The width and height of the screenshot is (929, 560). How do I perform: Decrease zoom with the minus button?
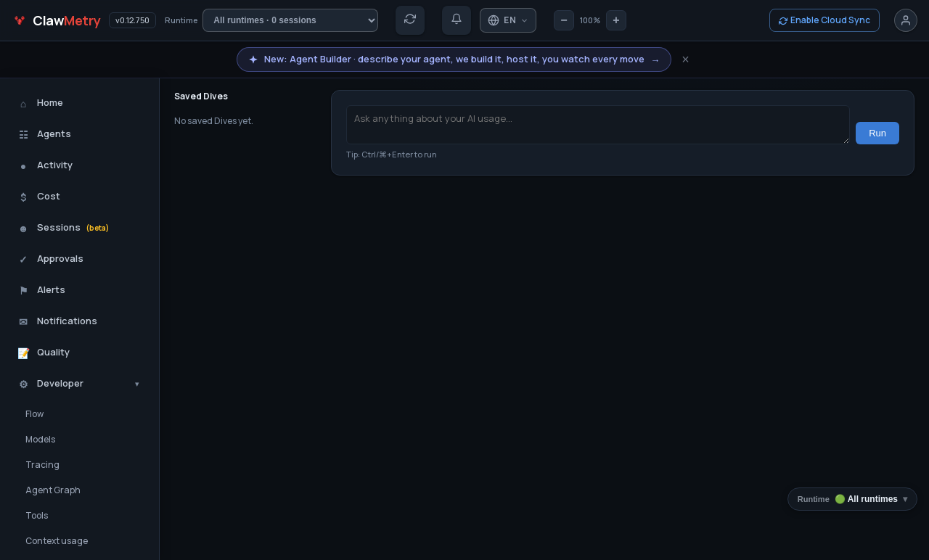point(564,20)
